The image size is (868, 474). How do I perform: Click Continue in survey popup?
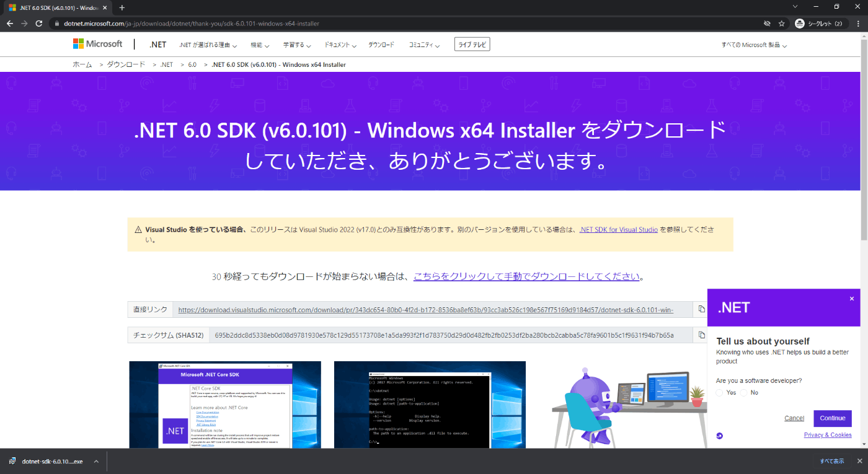(833, 418)
